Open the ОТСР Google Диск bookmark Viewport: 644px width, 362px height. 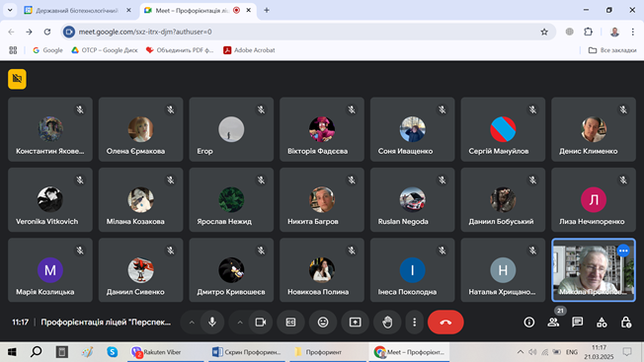(x=105, y=50)
